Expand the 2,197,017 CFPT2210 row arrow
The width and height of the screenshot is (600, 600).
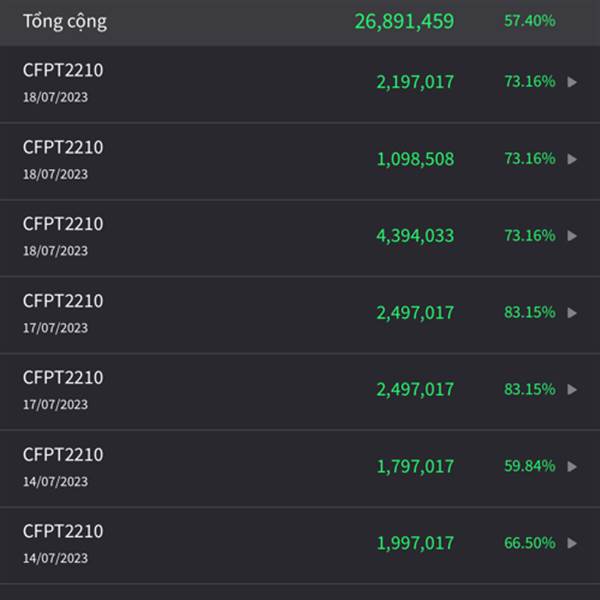(x=572, y=82)
